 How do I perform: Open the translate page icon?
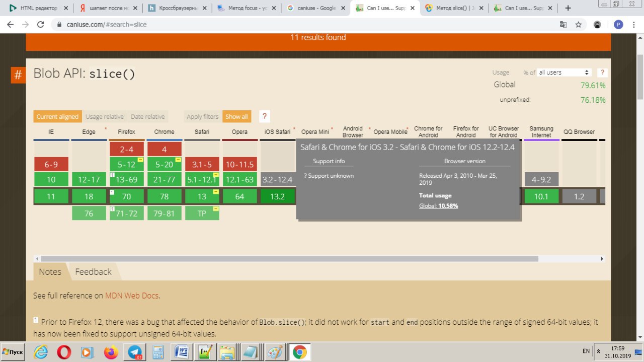pyautogui.click(x=563, y=24)
